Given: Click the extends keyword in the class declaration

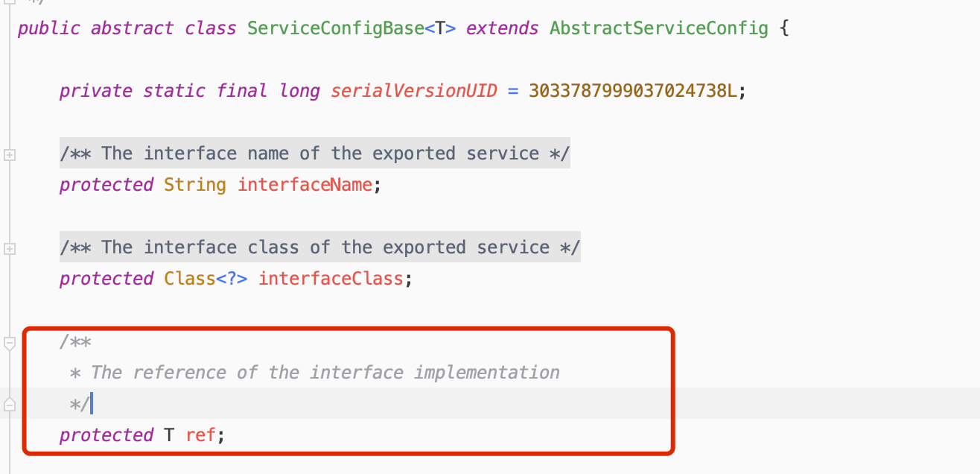Looking at the screenshot, I should click(x=502, y=29).
